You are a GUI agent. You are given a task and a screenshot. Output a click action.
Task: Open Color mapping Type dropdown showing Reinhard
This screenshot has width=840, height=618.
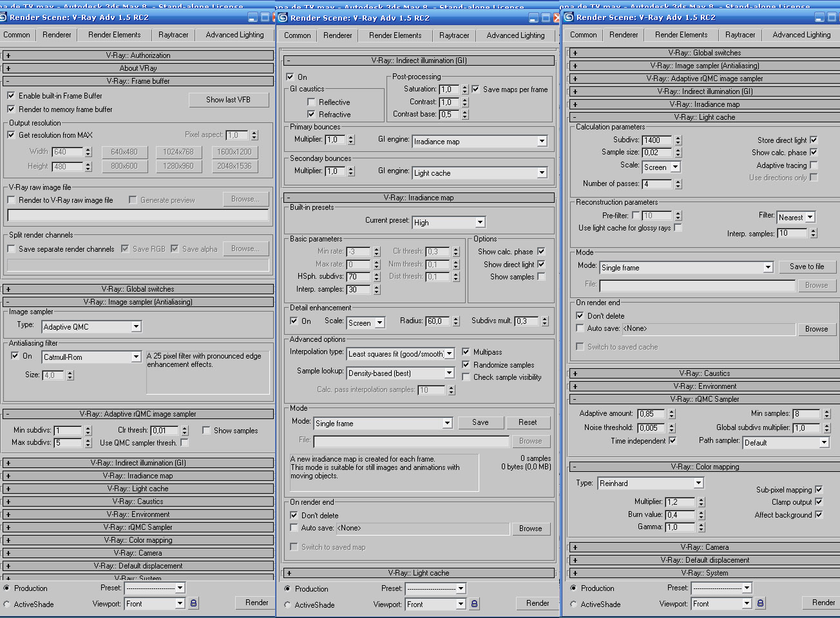coord(651,483)
